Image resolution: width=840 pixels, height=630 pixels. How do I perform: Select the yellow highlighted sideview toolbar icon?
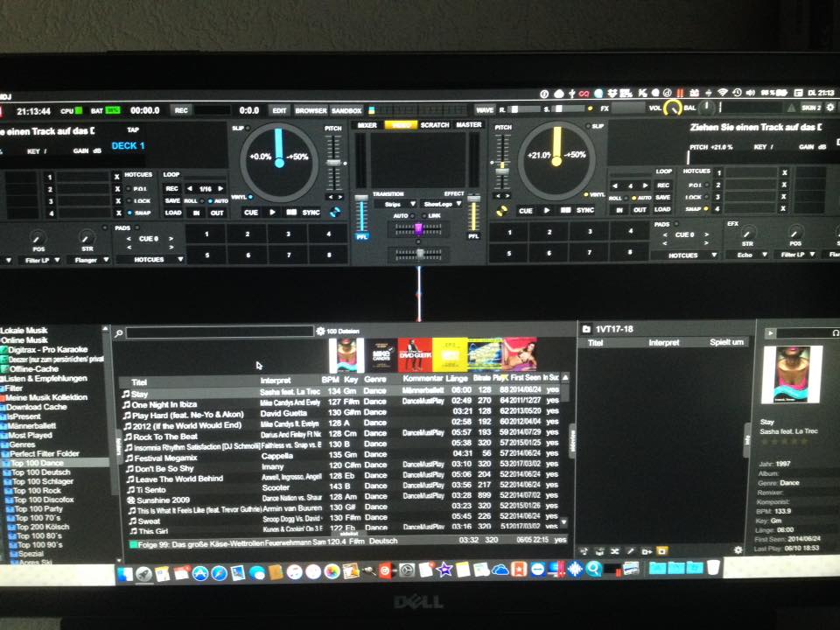(662, 550)
